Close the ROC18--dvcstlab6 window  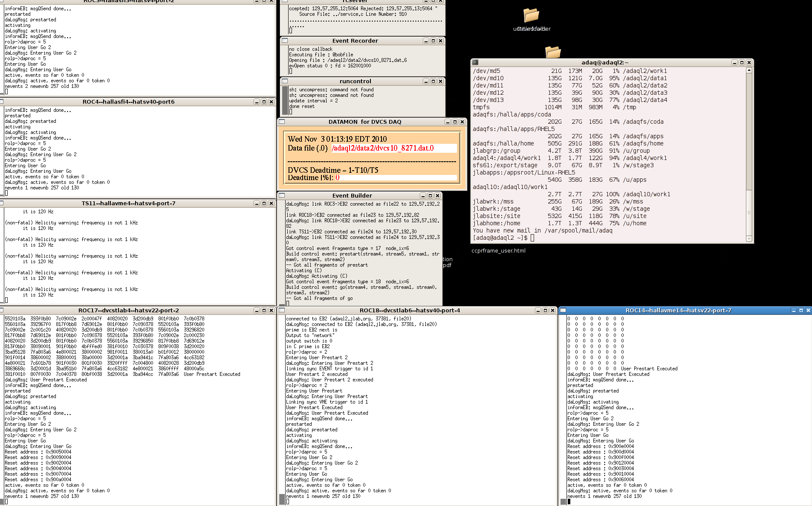tap(552, 310)
